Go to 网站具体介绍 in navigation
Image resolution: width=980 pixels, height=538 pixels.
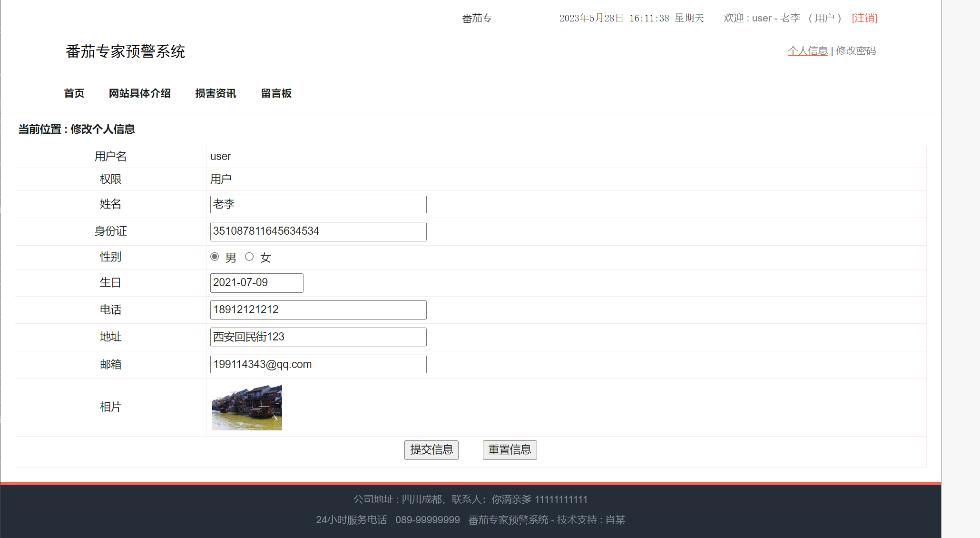point(139,93)
